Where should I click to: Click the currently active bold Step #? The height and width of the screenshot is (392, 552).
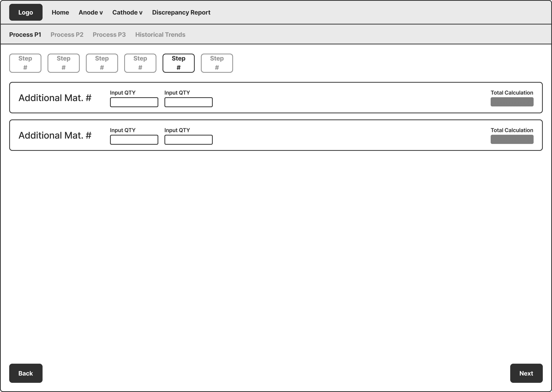point(178,63)
